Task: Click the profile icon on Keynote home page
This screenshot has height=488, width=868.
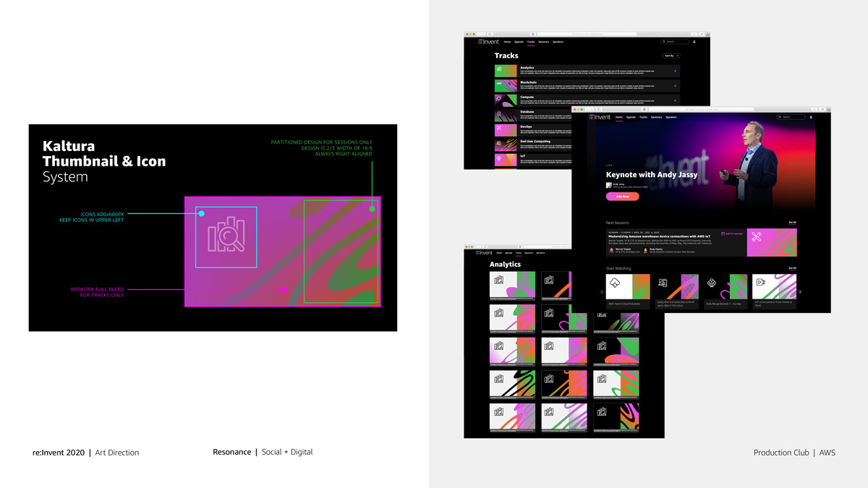Action: pyautogui.click(x=811, y=117)
